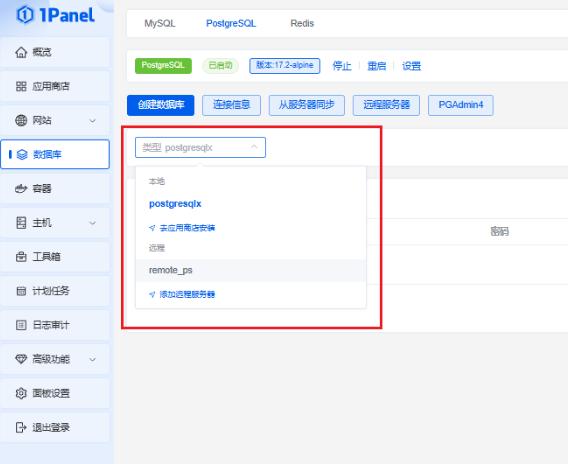Viewport: 568px width, 464px height.
Task: Expand the 网站 sidebar submenu chevron
Action: (x=93, y=121)
